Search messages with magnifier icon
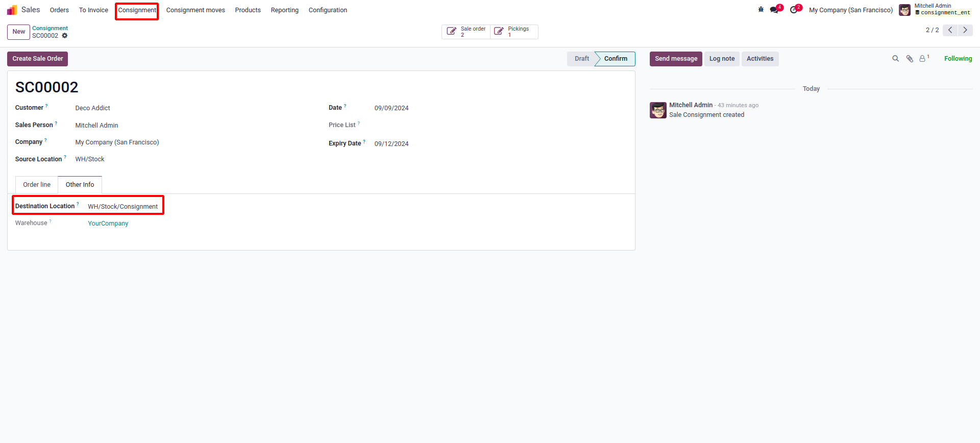 (895, 59)
